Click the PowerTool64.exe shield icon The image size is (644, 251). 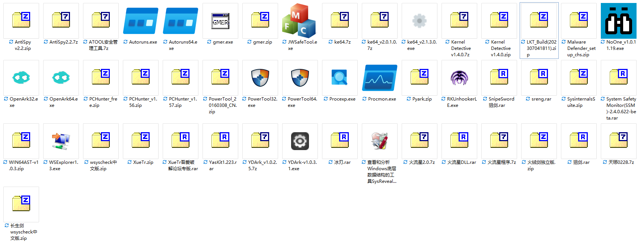[x=300, y=78]
